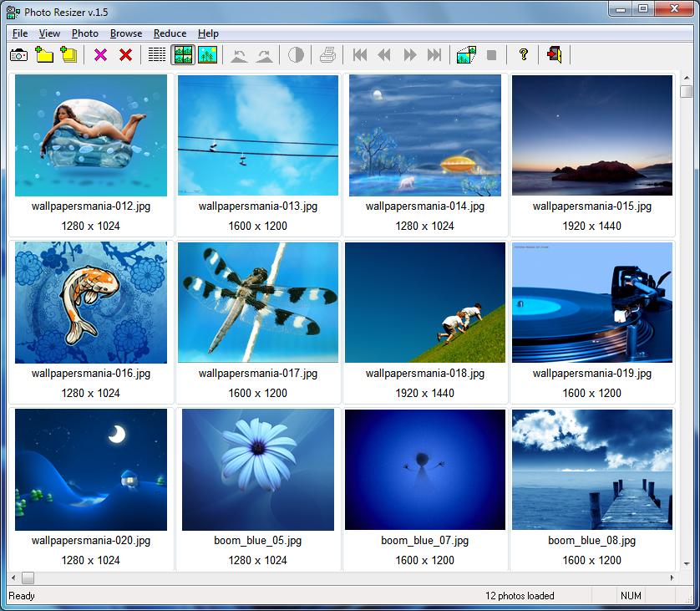The width and height of the screenshot is (700, 611).
Task: Click the add single folder icon
Action: (44, 55)
